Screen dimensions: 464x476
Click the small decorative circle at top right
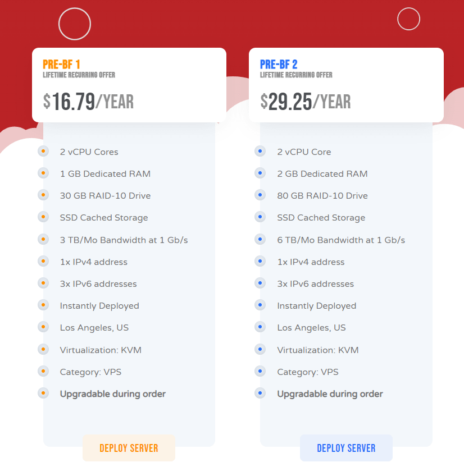pos(408,19)
